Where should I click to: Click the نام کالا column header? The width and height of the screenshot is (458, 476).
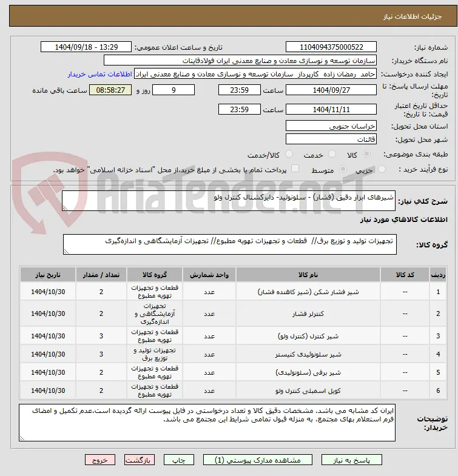(308, 275)
